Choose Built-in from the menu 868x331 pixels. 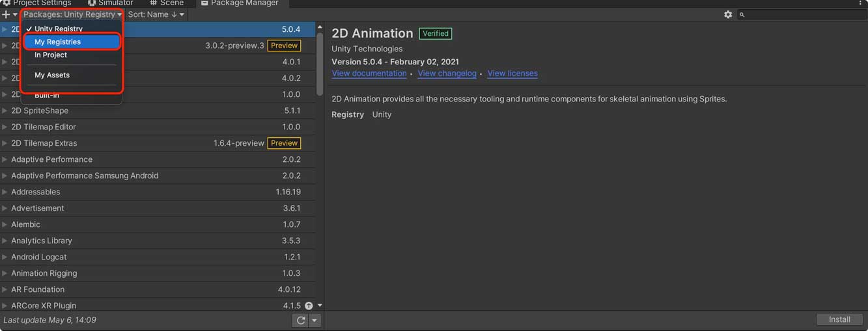coord(72,96)
